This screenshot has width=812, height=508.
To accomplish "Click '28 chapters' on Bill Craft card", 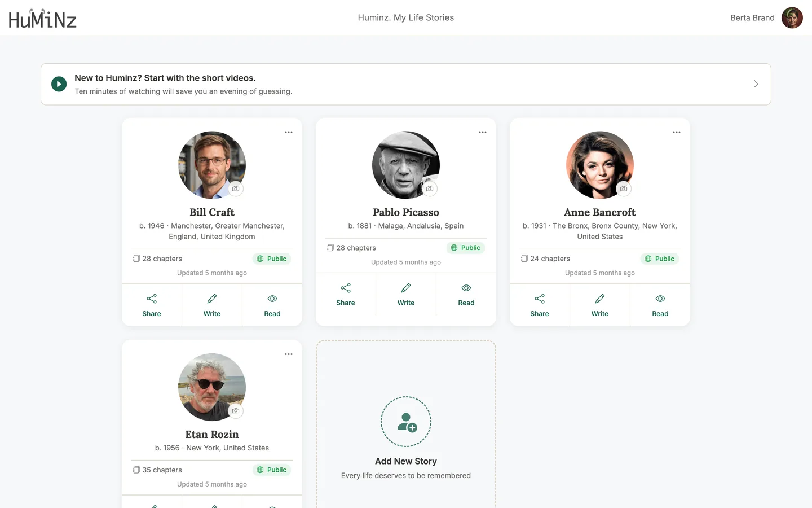I will coord(158,259).
